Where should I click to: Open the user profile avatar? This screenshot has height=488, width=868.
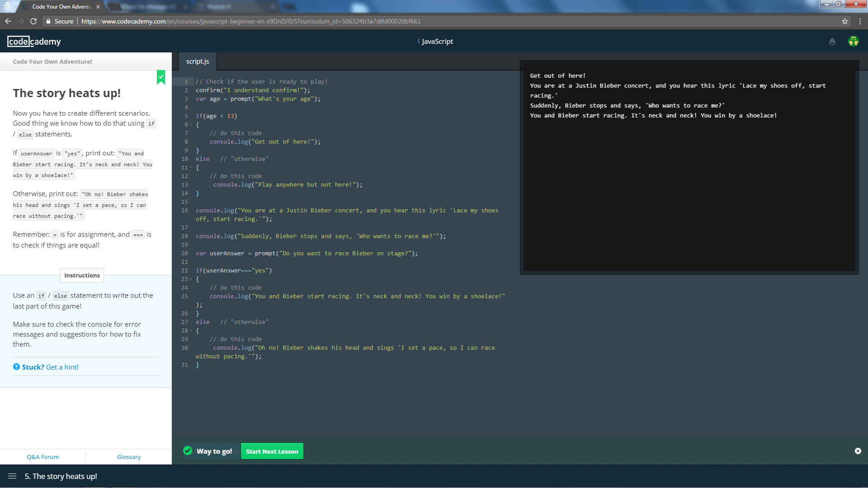[x=854, y=42]
